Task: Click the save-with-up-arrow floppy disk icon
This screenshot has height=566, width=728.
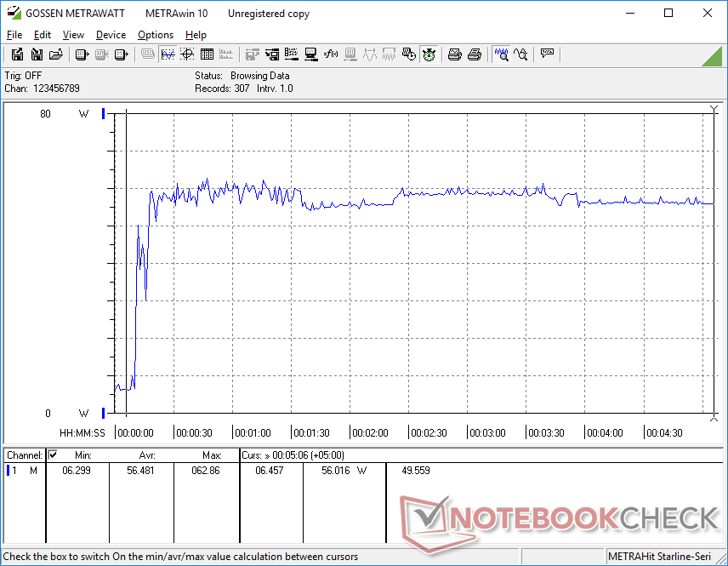Action: pos(17,54)
